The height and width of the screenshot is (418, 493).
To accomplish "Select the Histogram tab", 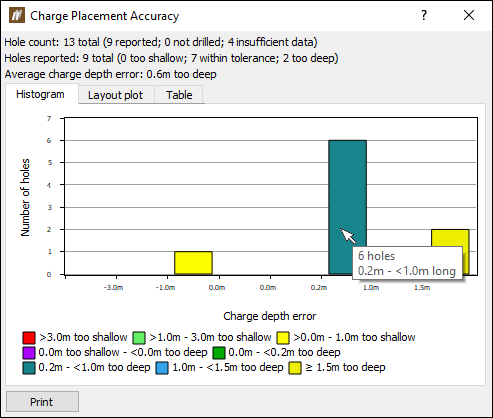I will pos(41,94).
